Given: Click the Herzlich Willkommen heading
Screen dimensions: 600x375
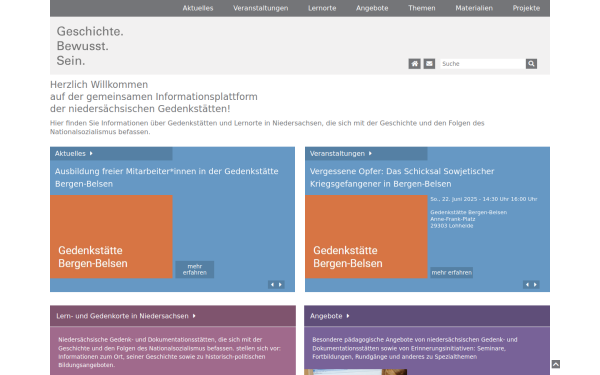Looking at the screenshot, I should (x=154, y=96).
